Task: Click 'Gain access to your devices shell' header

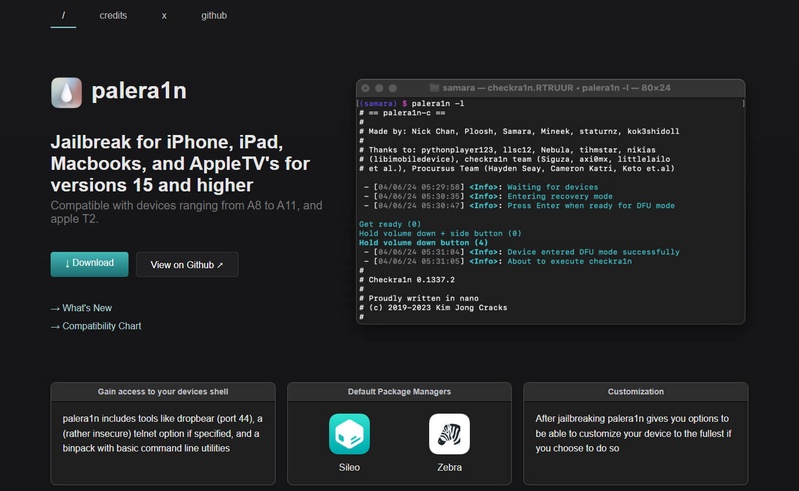Action: pyautogui.click(x=163, y=392)
